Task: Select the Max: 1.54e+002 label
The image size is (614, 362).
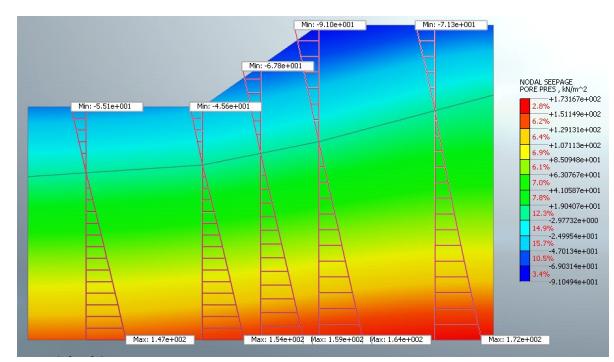Action: (278, 340)
